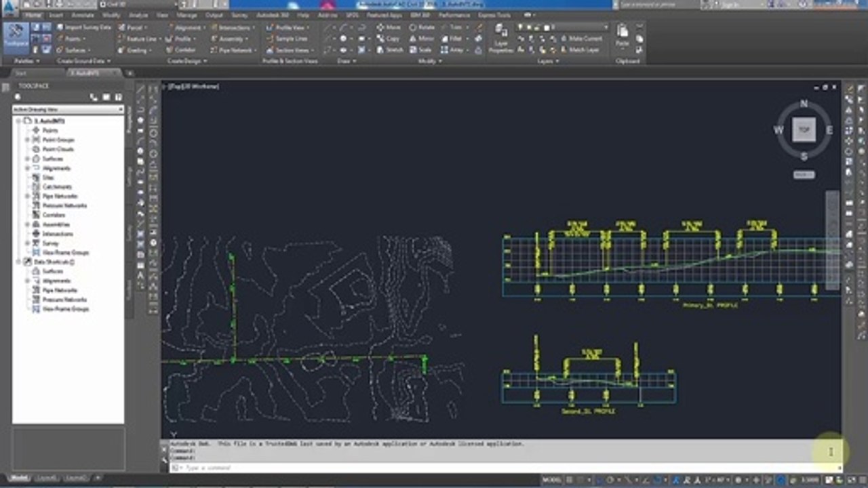Screen dimensions: 868x488
Task: Click the Corridor ribbon button
Action: click(x=182, y=50)
